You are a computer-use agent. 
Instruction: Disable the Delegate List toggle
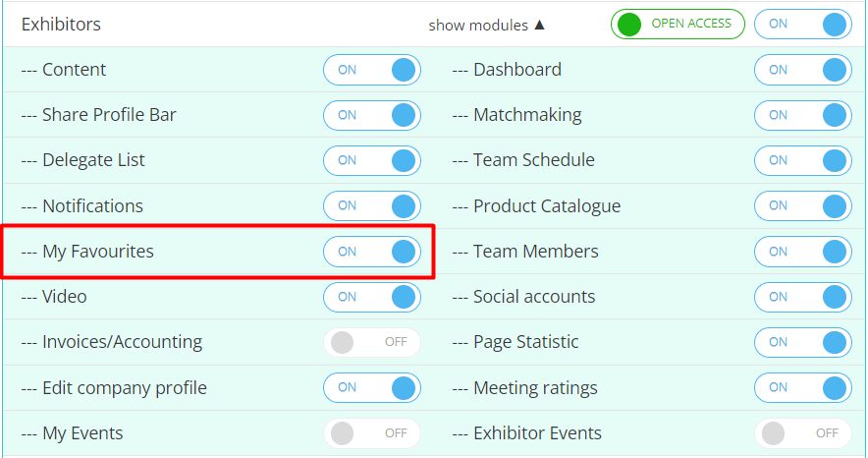click(371, 160)
